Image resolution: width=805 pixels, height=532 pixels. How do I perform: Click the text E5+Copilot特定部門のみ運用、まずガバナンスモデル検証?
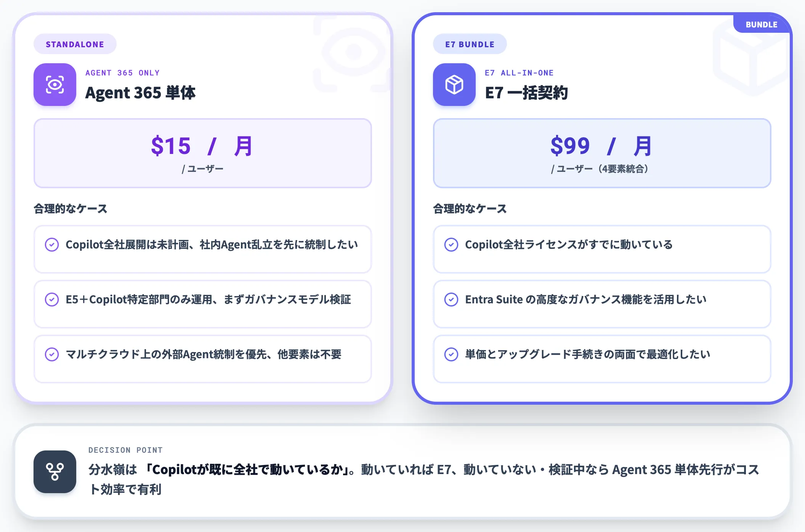point(208,300)
